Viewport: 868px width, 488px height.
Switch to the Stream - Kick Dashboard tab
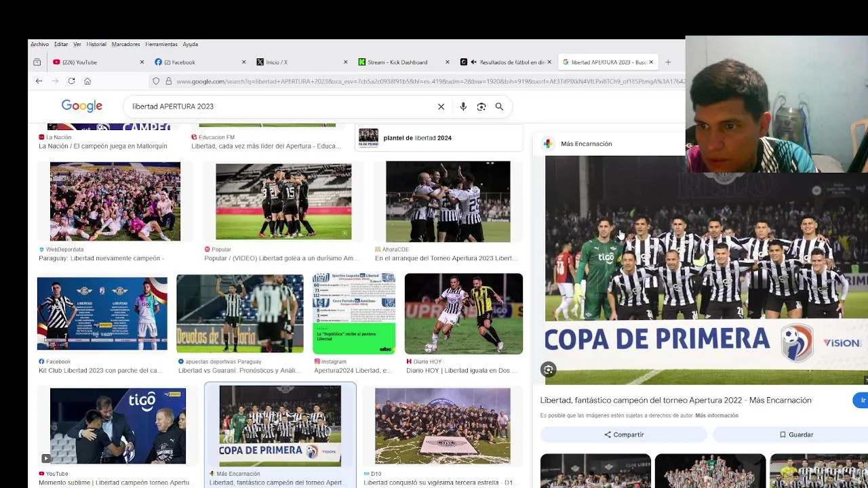click(x=403, y=62)
